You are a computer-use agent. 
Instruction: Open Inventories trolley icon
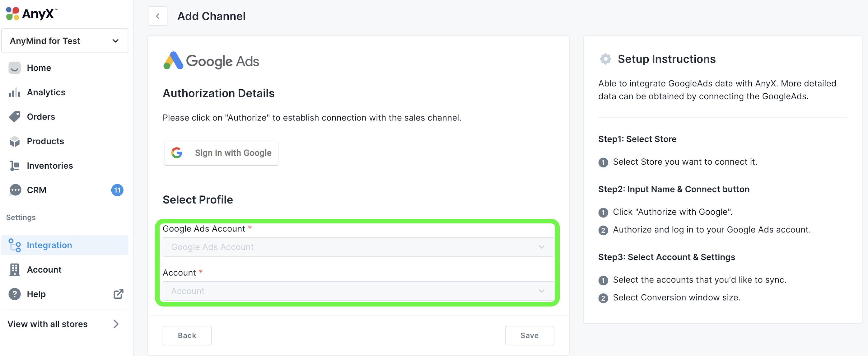(x=15, y=166)
